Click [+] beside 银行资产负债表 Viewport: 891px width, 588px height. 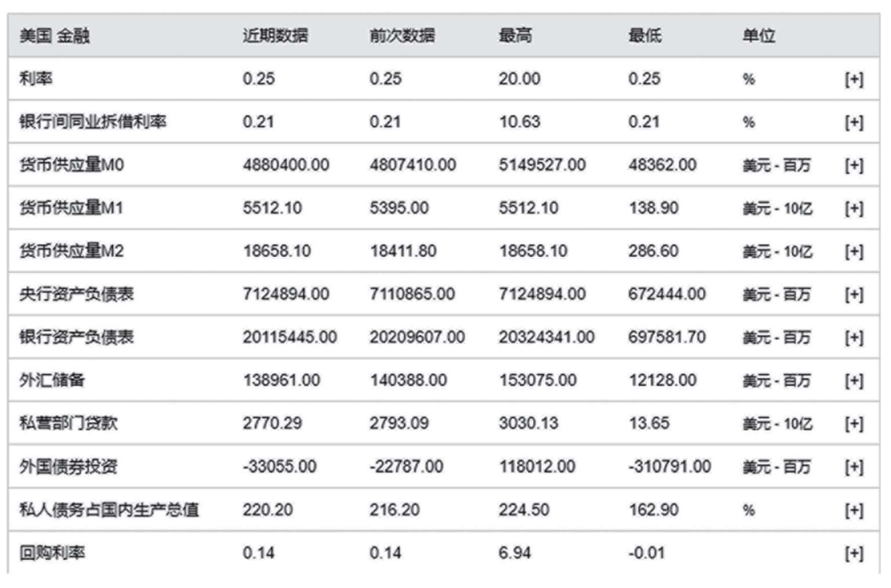(854, 337)
